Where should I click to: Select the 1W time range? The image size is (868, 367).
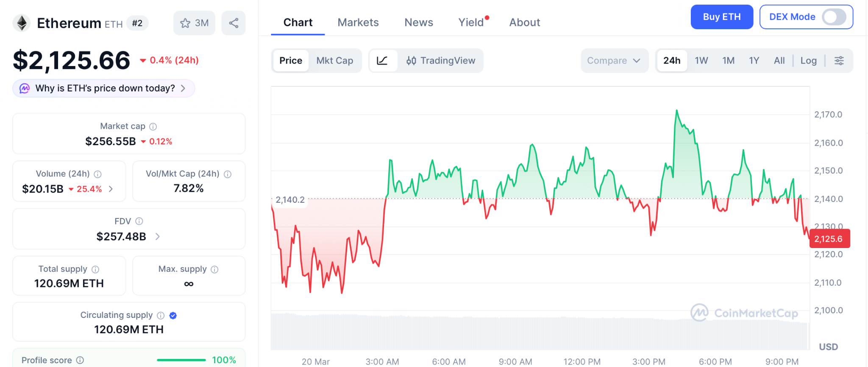(701, 61)
